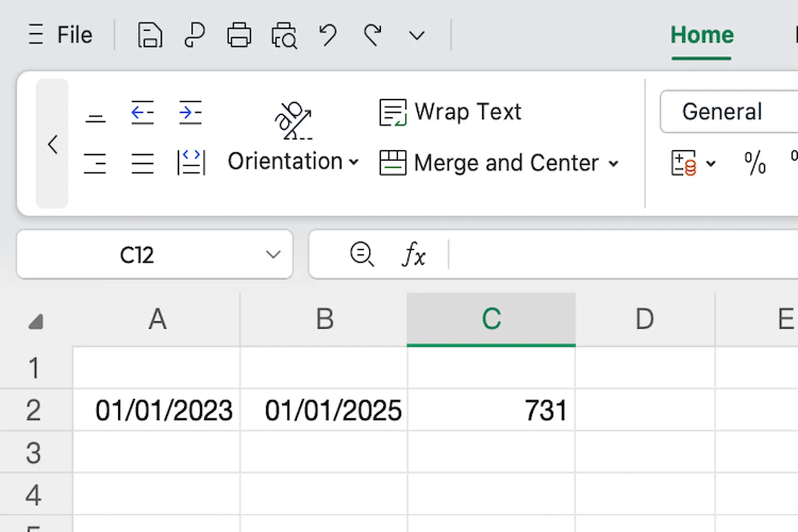
Task: Expand the Name Box dropdown arrow
Action: point(273,254)
